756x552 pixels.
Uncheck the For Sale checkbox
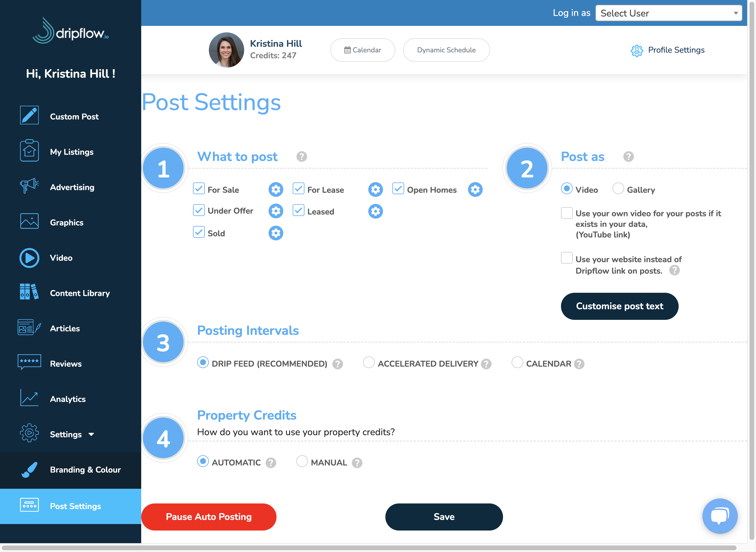pyautogui.click(x=199, y=188)
